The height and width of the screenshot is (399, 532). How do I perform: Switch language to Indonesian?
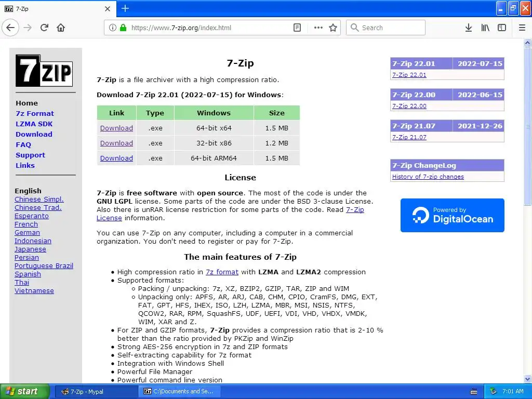[x=33, y=241]
